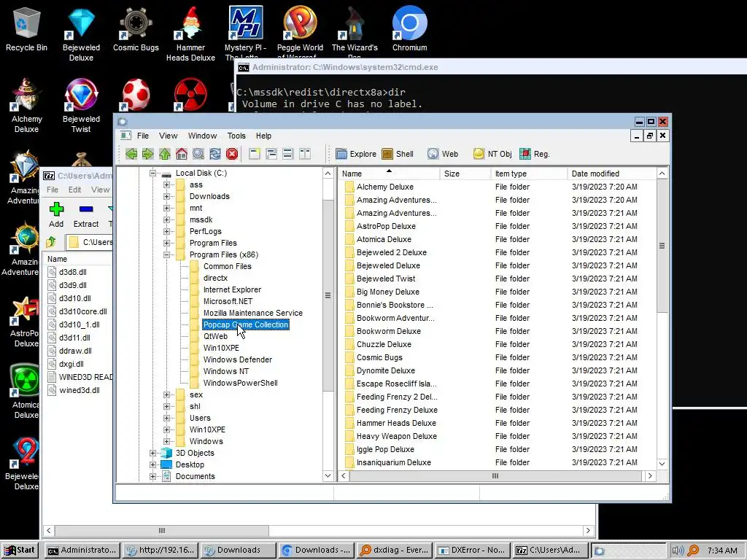This screenshot has height=560, width=747.
Task: Sort by Date modified column header
Action: [x=612, y=174]
